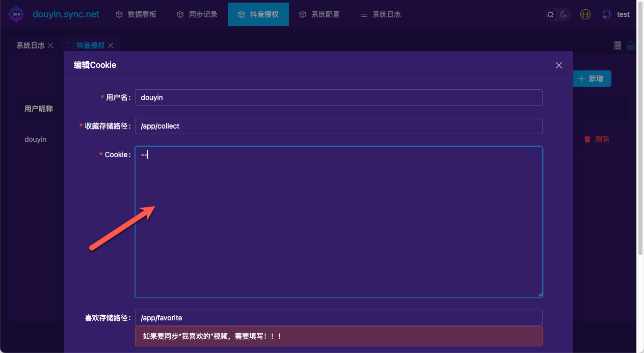The image size is (644, 353).
Task: Open the GitHub profile icon beside 'test'
Action: click(x=606, y=14)
